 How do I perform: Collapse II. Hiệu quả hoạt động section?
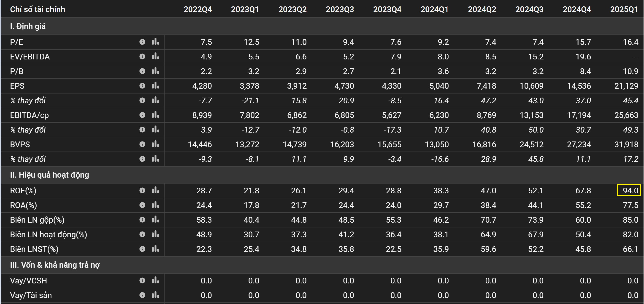(49, 175)
